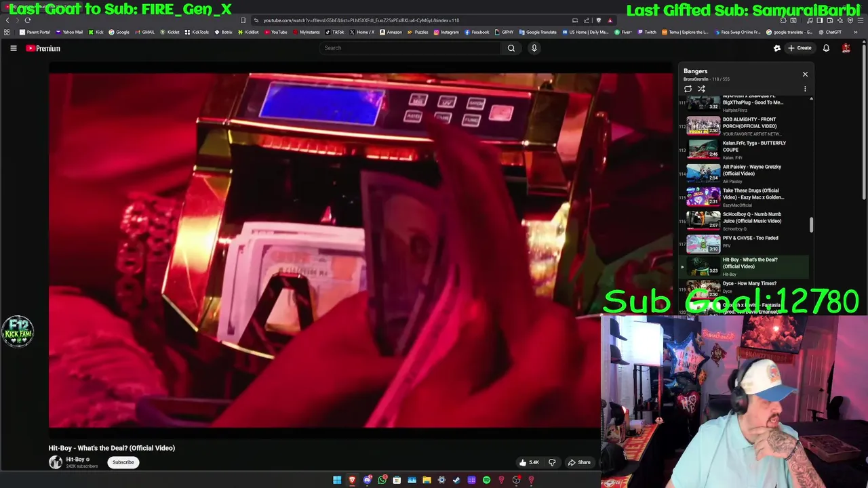Focus the YouTube Search field
Viewport: 868px width, 488px height.
point(410,48)
